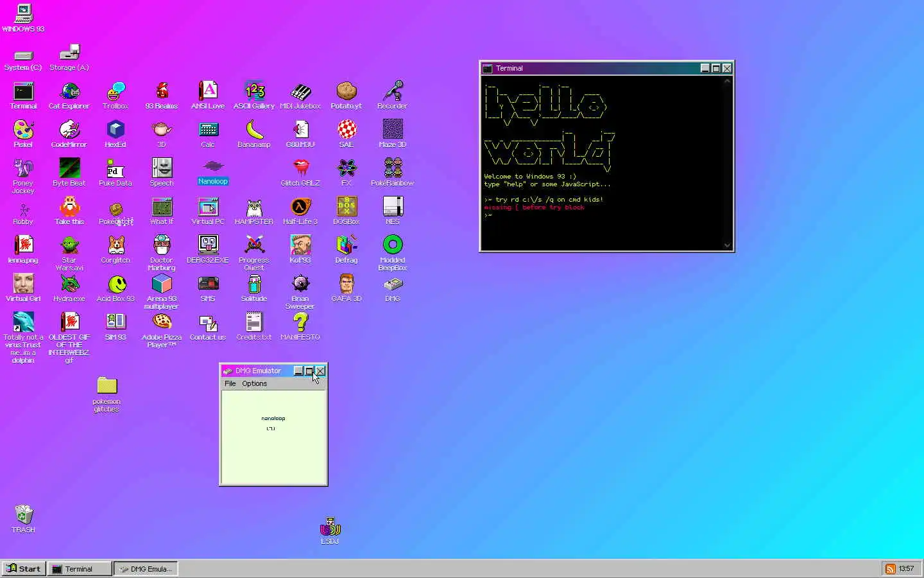Screen dimensions: 924x578
Task: Open the Corglitch dog icon
Action: click(116, 250)
